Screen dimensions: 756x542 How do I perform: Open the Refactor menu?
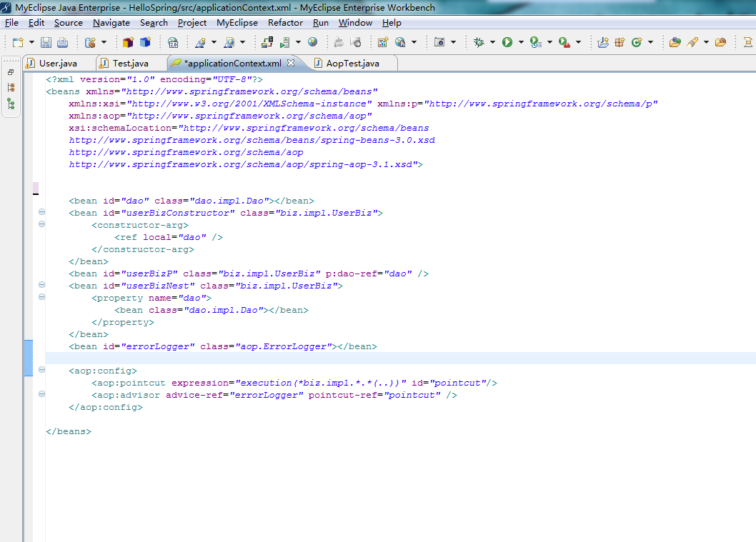pos(285,23)
